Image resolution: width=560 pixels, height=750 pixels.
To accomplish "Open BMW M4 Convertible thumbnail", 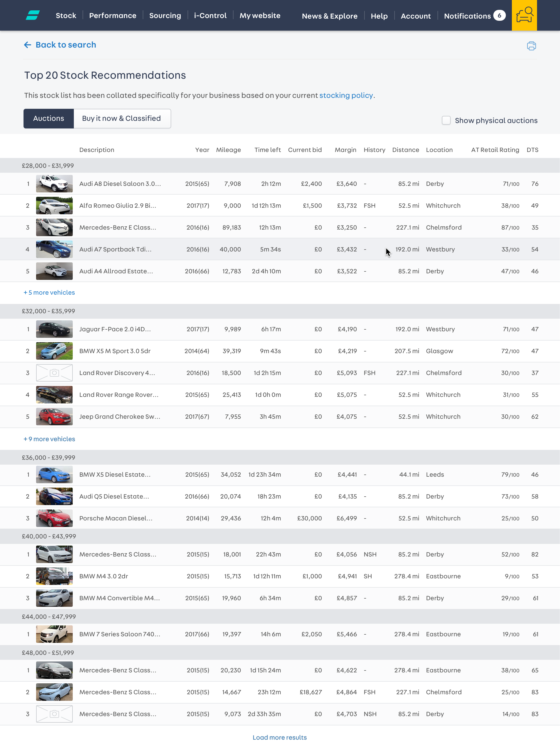I will (x=54, y=598).
